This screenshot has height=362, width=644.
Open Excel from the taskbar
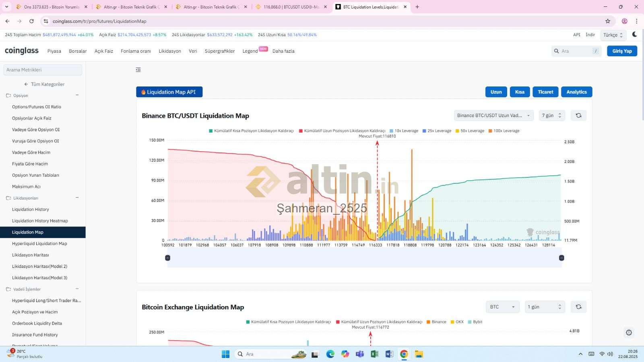pos(374,354)
